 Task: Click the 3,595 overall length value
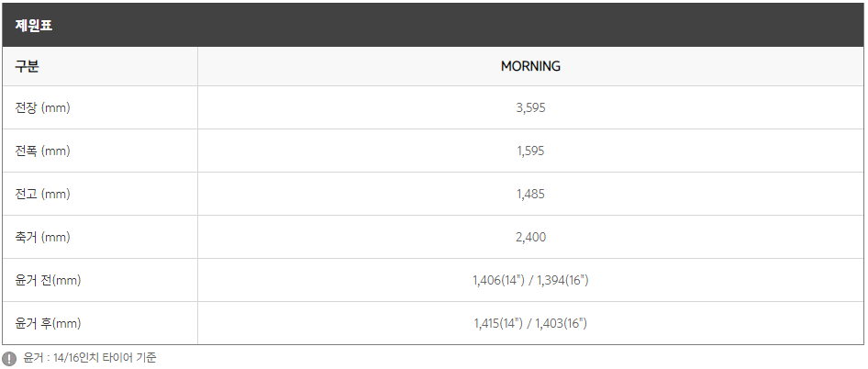point(531,108)
